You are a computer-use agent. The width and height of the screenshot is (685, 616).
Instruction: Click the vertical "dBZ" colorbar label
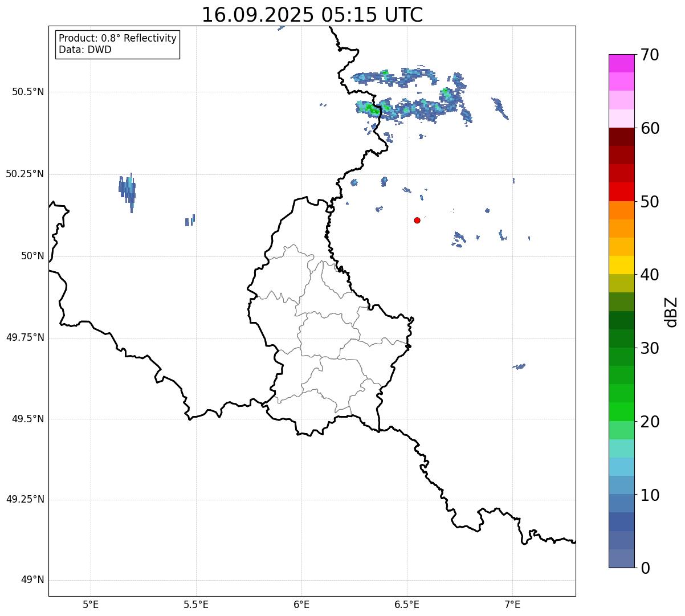[x=671, y=311]
